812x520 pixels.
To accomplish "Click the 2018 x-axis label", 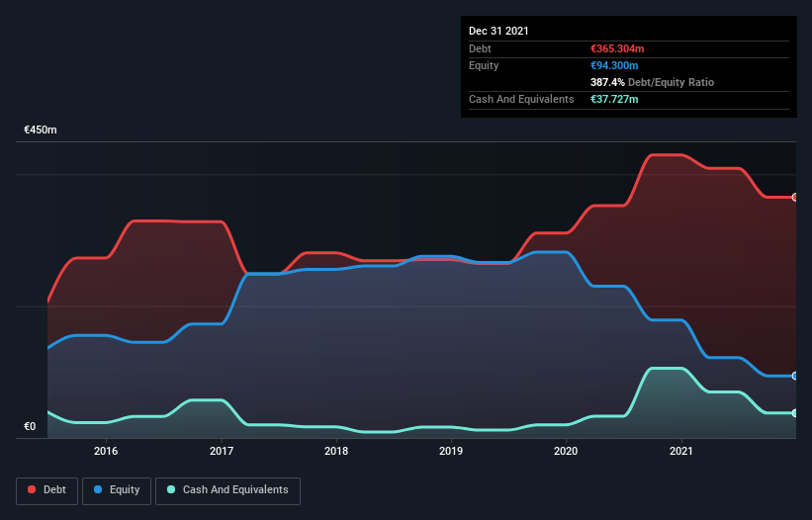I will click(x=336, y=451).
